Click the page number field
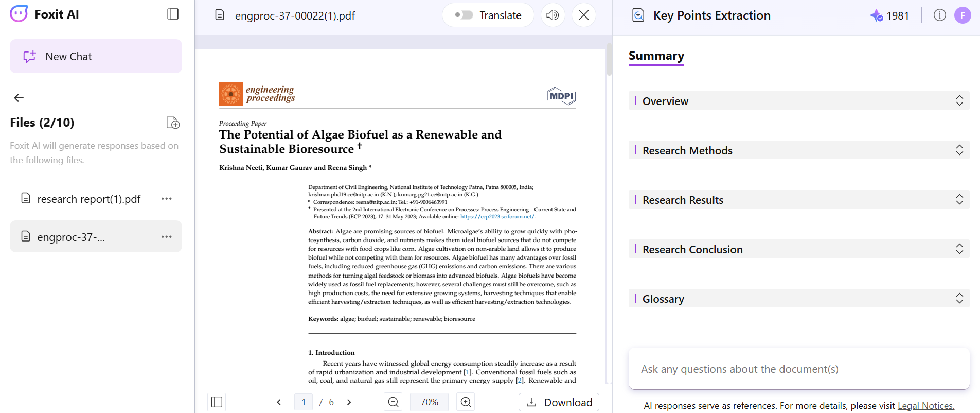 [x=304, y=402]
